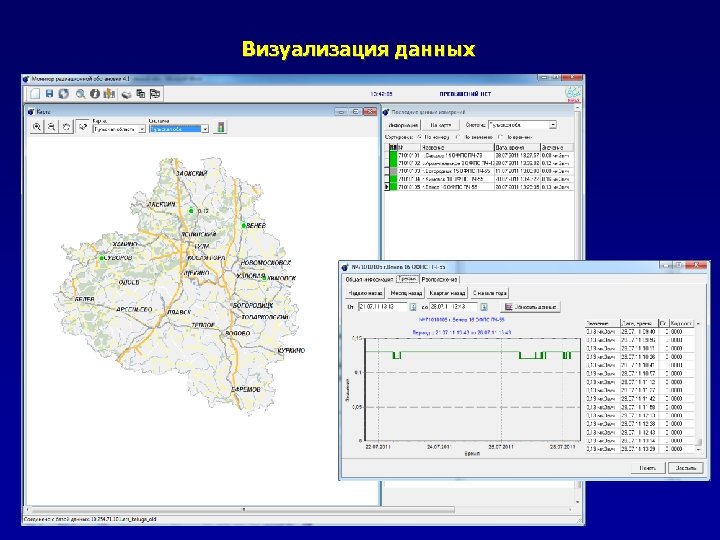720x540 pixels.
Task: Click the database connection status bar text
Action: pyautogui.click(x=90, y=519)
